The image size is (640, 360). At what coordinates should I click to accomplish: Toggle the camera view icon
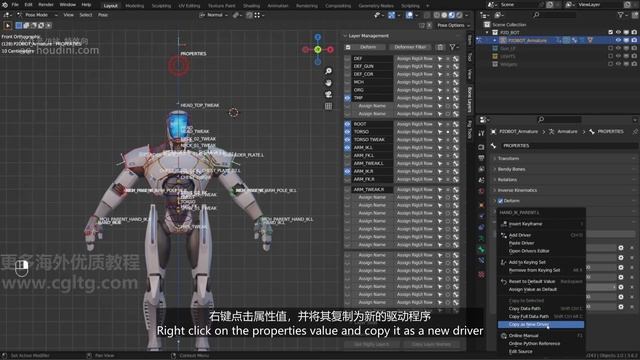(329, 95)
